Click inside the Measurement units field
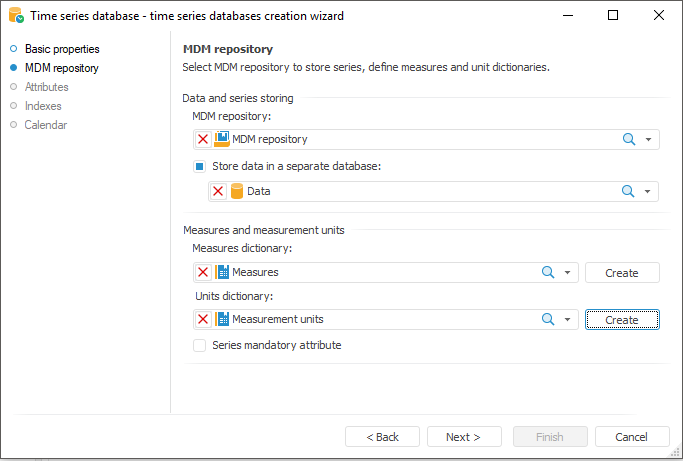The width and height of the screenshot is (683, 461). coord(380,319)
